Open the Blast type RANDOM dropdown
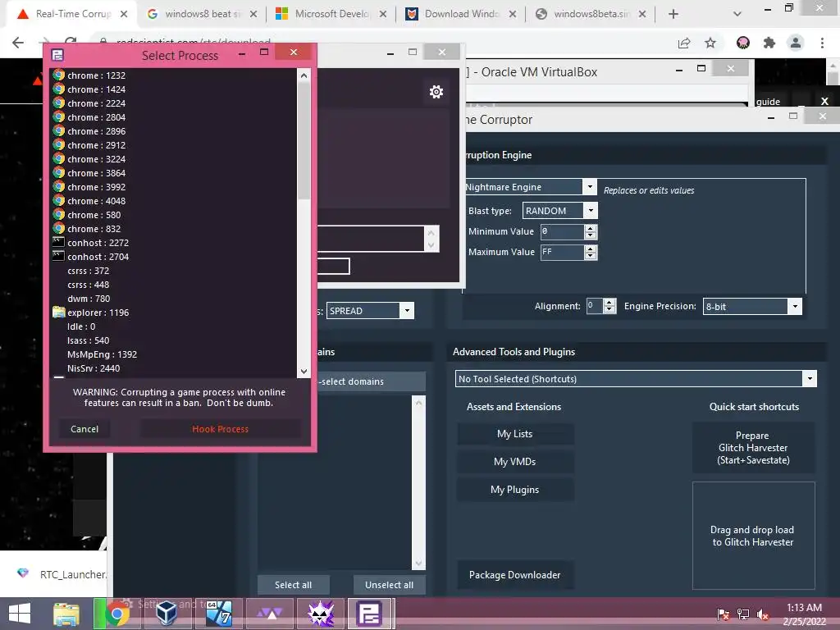This screenshot has height=630, width=840. point(591,211)
